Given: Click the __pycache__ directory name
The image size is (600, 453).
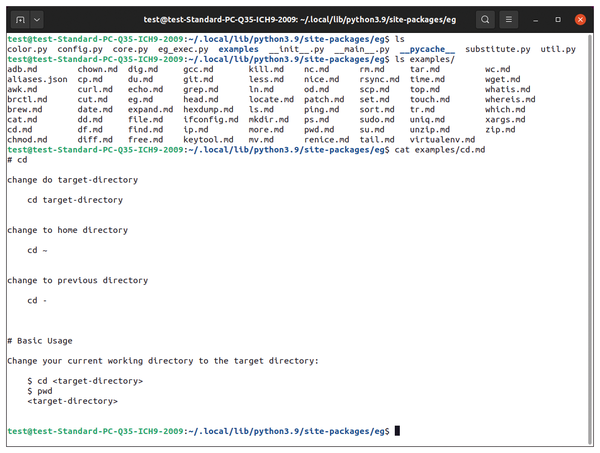Looking at the screenshot, I should [427, 49].
